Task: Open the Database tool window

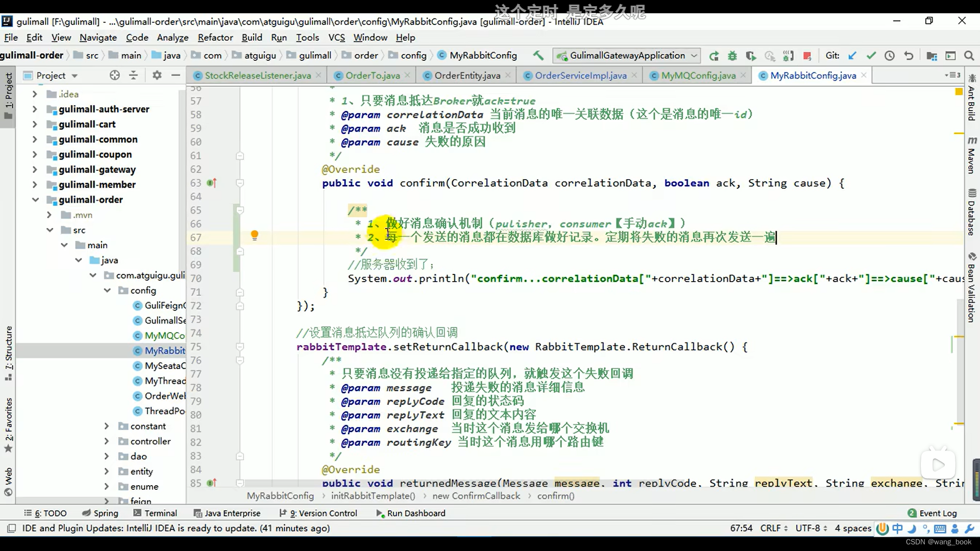Action: tap(972, 212)
